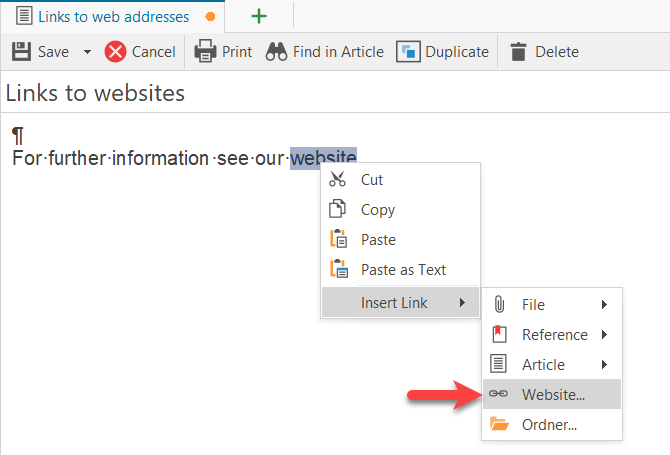Duplicate the article using the toolbar icon
This screenshot has height=455, width=670.
click(408, 52)
